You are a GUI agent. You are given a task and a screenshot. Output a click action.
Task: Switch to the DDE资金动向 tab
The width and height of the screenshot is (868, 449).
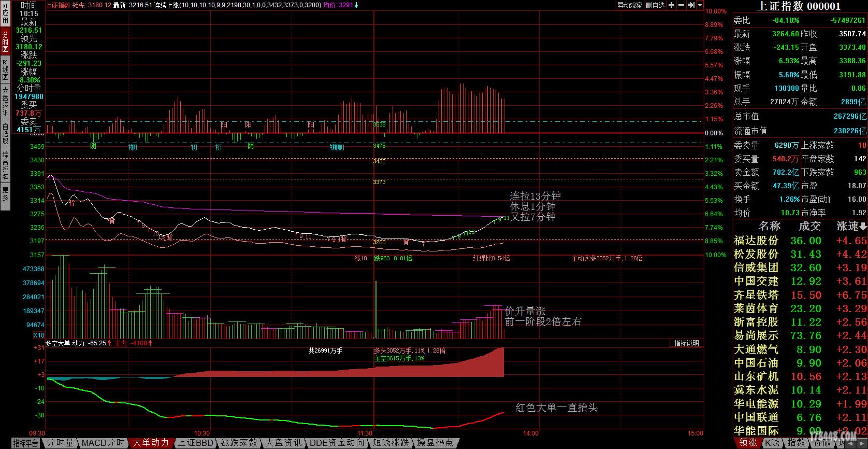pyautogui.click(x=337, y=443)
